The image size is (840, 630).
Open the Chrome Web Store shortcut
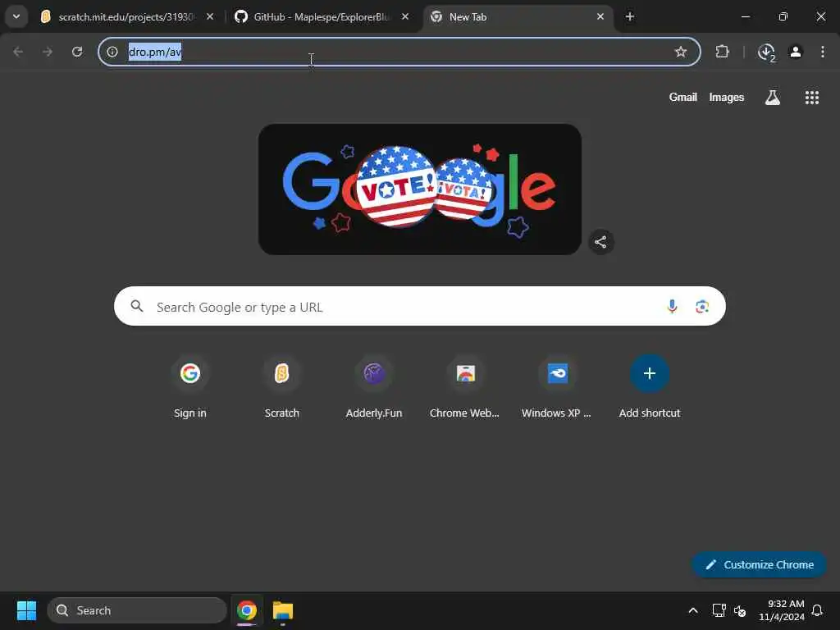[466, 388]
